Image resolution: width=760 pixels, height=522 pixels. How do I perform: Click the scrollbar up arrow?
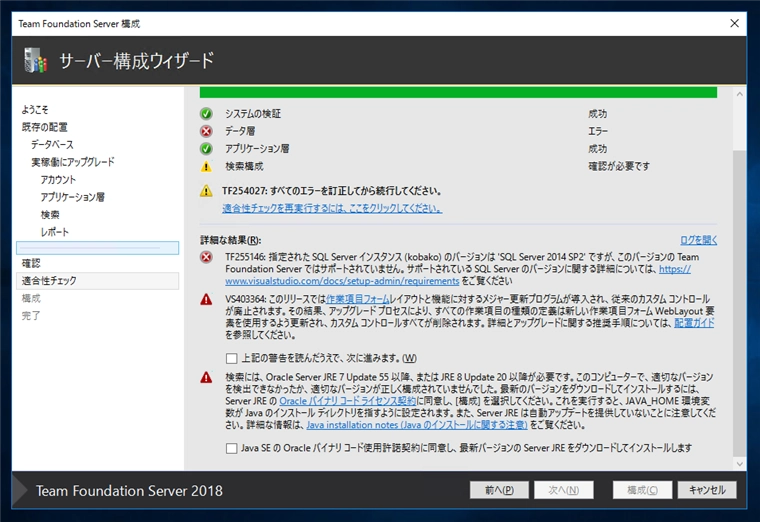739,94
